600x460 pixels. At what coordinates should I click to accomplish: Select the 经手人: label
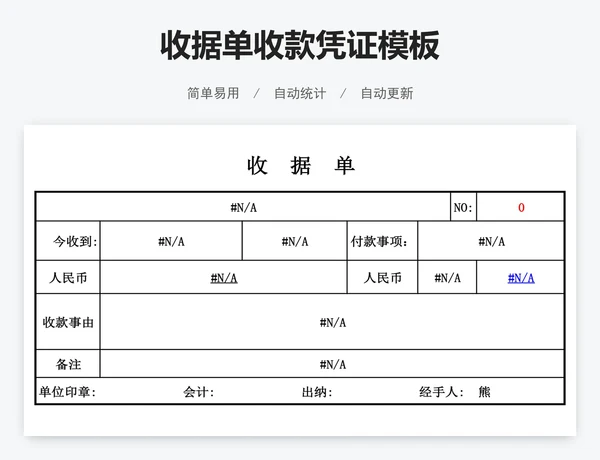(441, 391)
